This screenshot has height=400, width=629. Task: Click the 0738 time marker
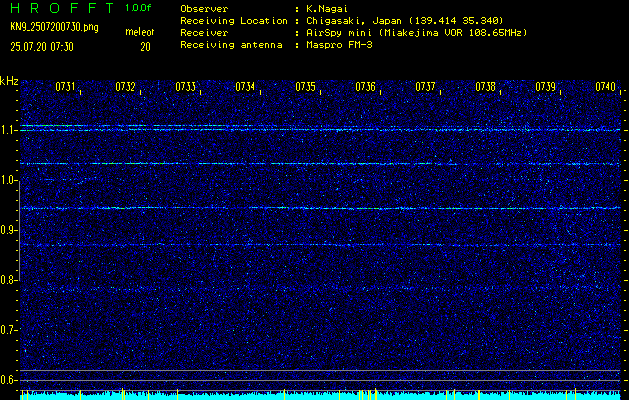(x=485, y=87)
